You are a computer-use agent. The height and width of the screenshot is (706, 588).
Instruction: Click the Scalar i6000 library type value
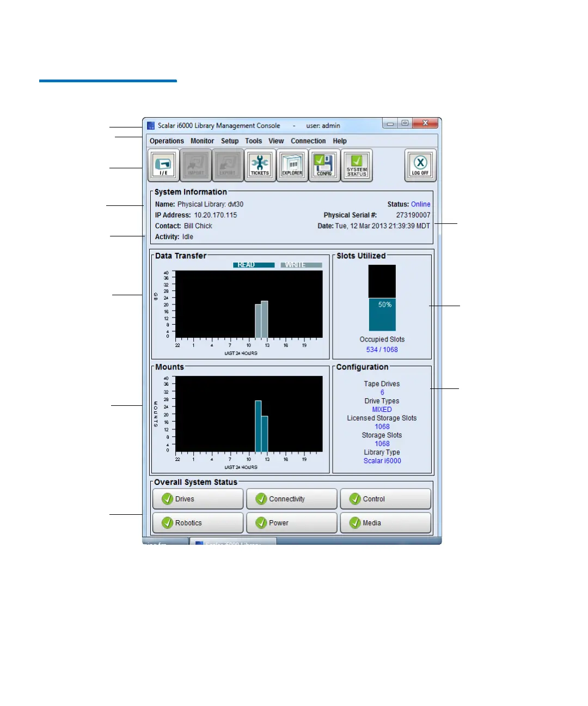click(x=382, y=461)
